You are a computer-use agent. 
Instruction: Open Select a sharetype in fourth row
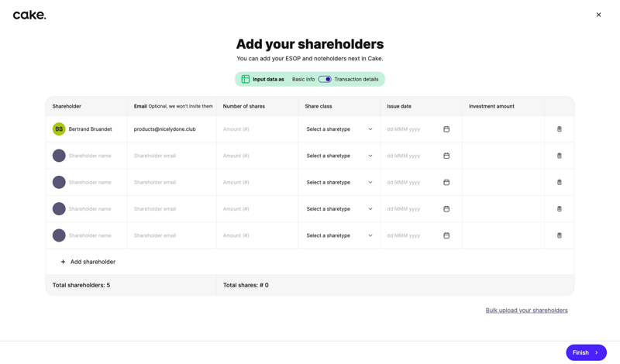[339, 209]
